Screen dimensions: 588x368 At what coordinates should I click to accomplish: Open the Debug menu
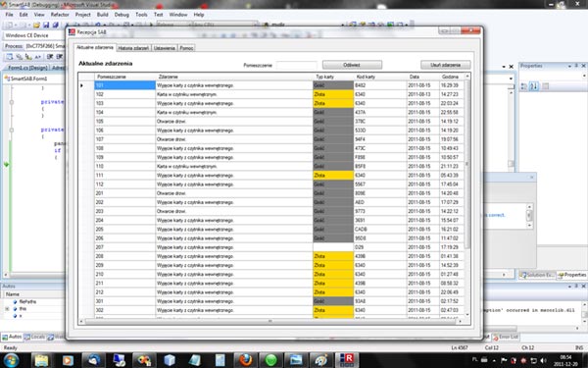tap(122, 15)
